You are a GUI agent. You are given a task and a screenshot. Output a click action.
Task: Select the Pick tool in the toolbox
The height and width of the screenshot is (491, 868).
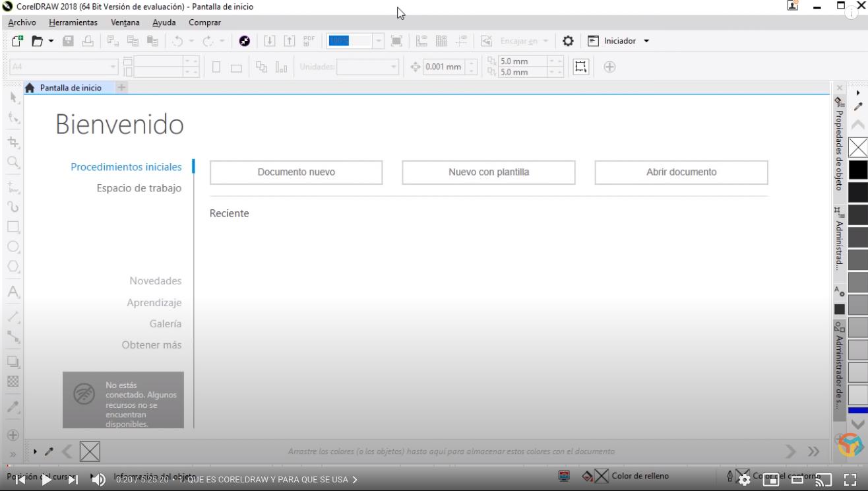(x=13, y=98)
